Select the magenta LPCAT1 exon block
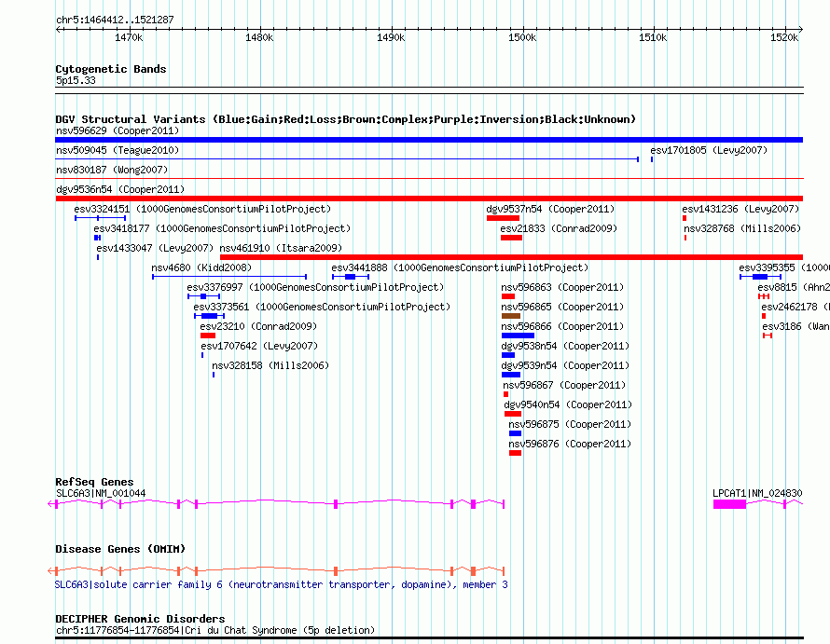This screenshot has height=644, width=830. 729,504
